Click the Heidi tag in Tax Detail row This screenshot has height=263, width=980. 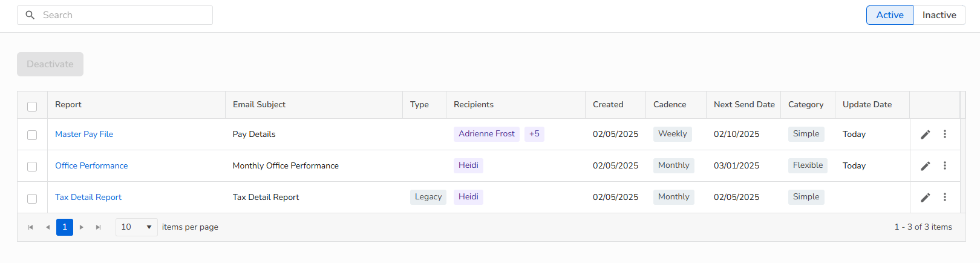(468, 197)
